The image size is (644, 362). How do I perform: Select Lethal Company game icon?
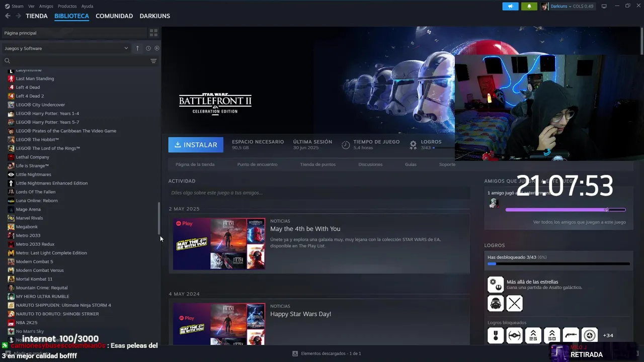coord(11,157)
